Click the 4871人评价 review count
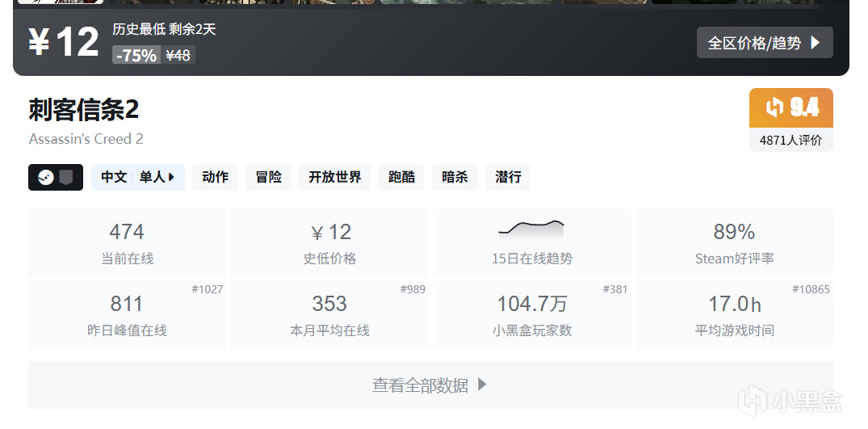Image resolution: width=868 pixels, height=429 pixels. [x=791, y=140]
